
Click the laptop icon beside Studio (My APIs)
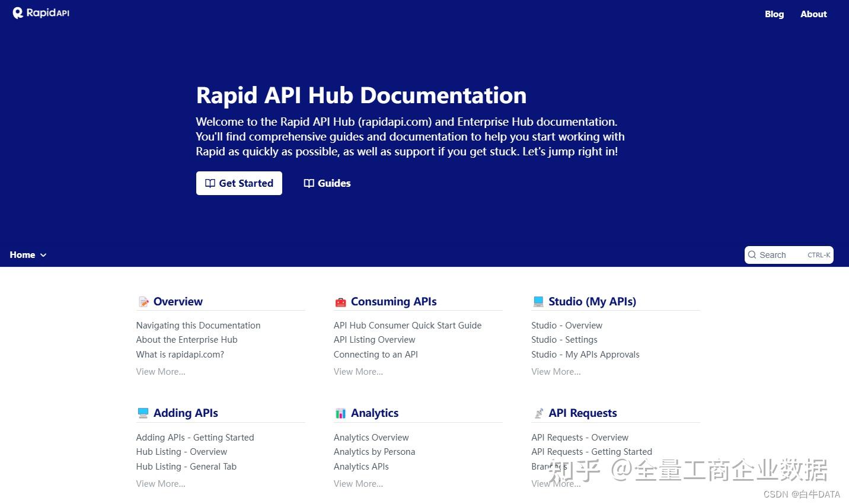coord(538,302)
